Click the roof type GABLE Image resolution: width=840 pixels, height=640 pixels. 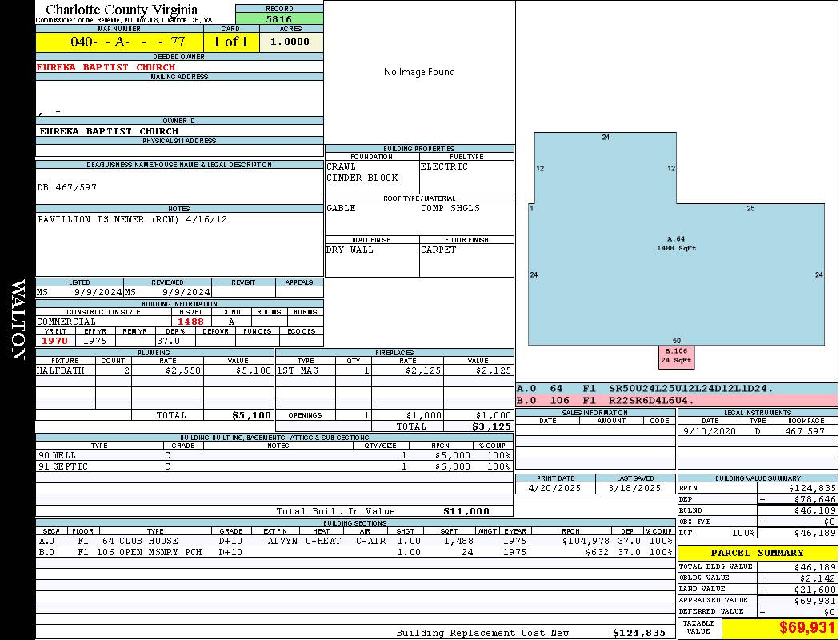[x=341, y=208]
